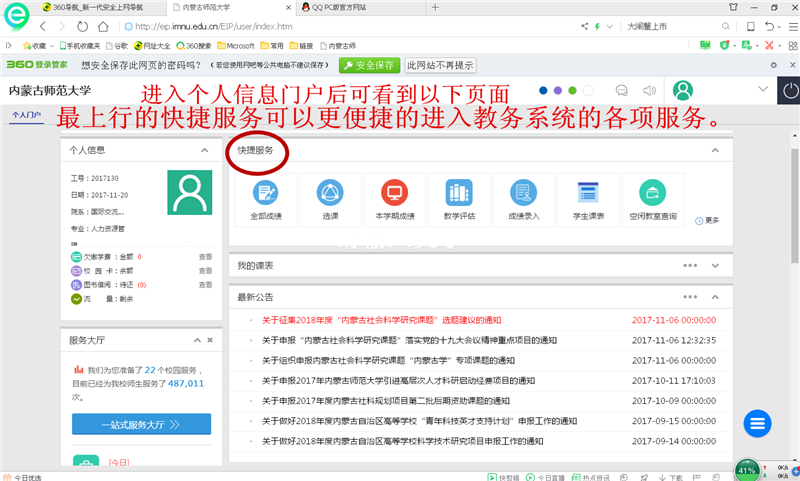Open the 教学评估 icon
The image size is (800, 481).
[x=459, y=198]
